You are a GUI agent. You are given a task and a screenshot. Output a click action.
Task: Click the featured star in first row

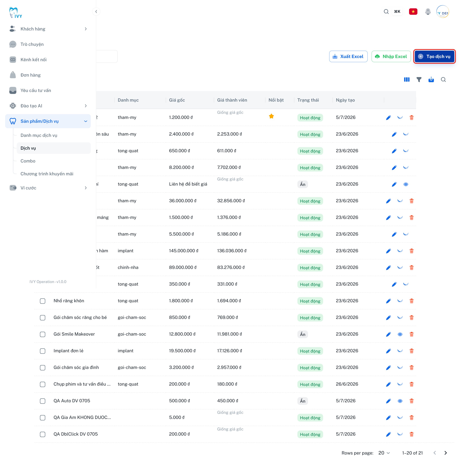point(271,116)
